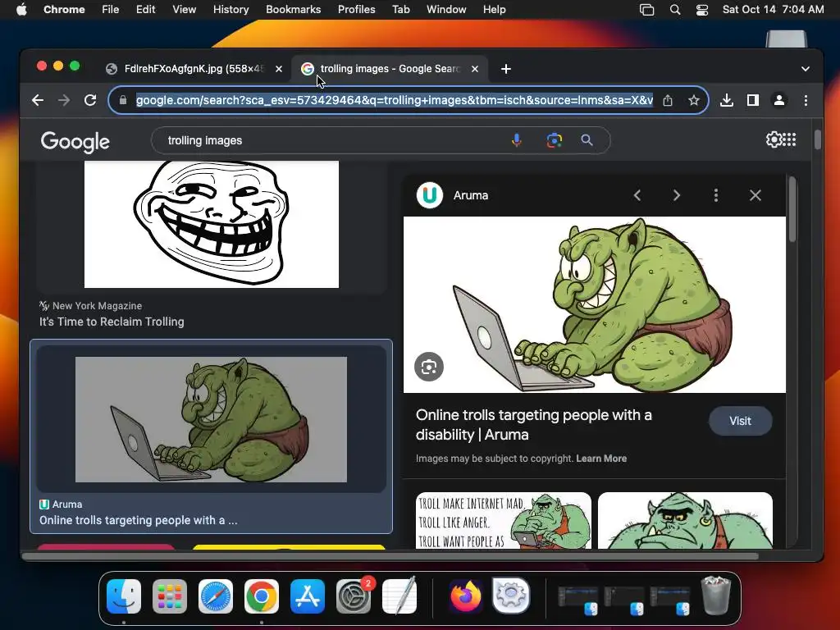Open the Aruma result caption link
This screenshot has height=630, width=840.
(138, 520)
